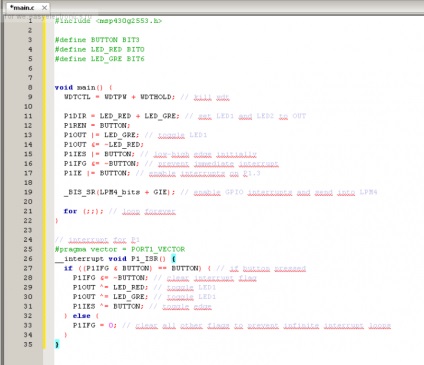Place cursor on the #include msp430g2553.h line
Viewport: 424px width, 365px height.
tap(108, 21)
